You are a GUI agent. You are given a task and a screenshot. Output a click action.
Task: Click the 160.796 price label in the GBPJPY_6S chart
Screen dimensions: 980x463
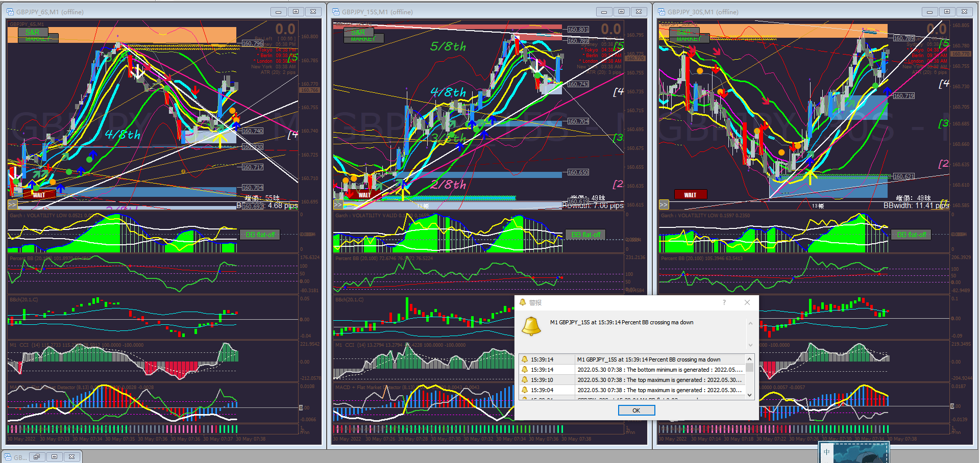(253, 43)
